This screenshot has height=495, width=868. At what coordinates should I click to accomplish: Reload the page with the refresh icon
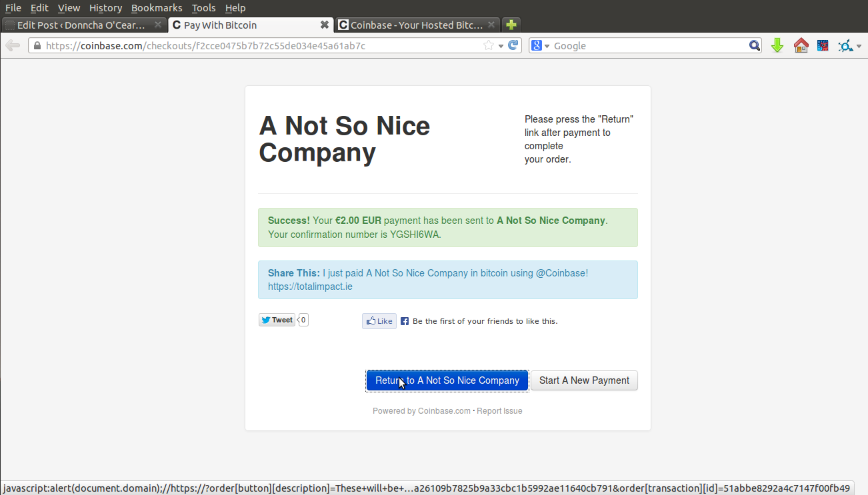[512, 45]
